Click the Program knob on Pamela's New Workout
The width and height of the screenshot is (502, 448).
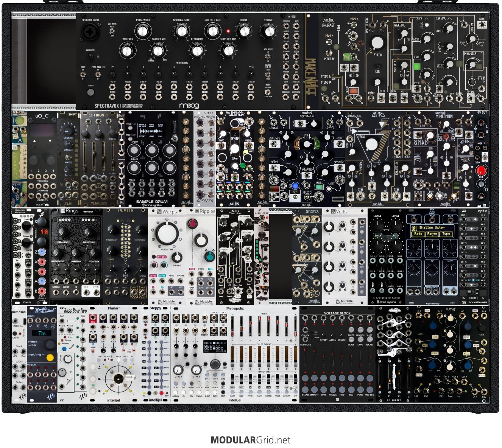tap(50, 344)
